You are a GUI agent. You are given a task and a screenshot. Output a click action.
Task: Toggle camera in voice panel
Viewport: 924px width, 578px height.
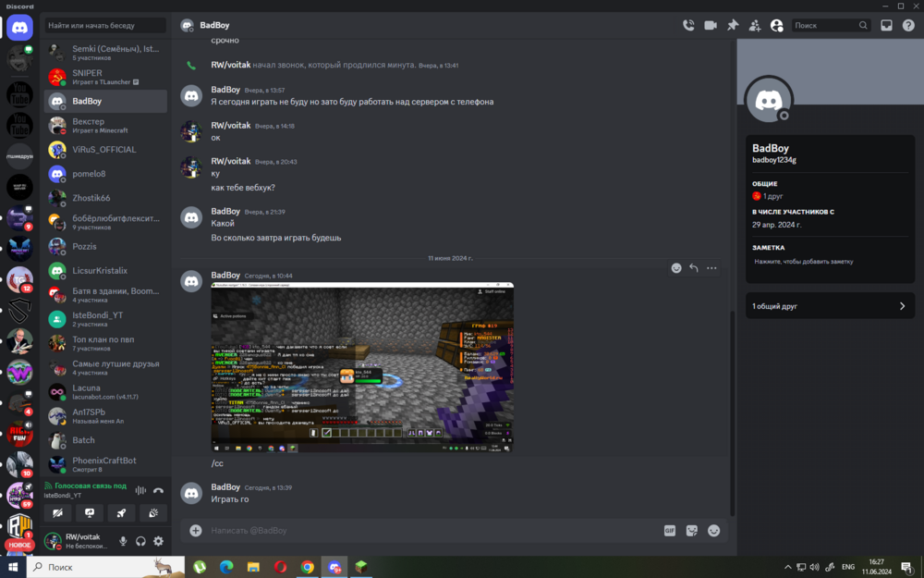(57, 513)
